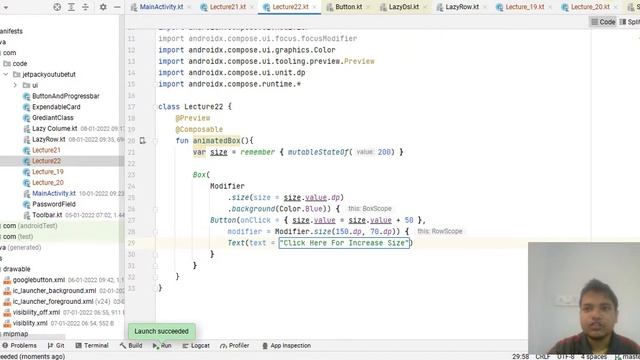Screen dimensions: 640x360
Task: Open visiblity.xml drawable
Action: point(30,323)
